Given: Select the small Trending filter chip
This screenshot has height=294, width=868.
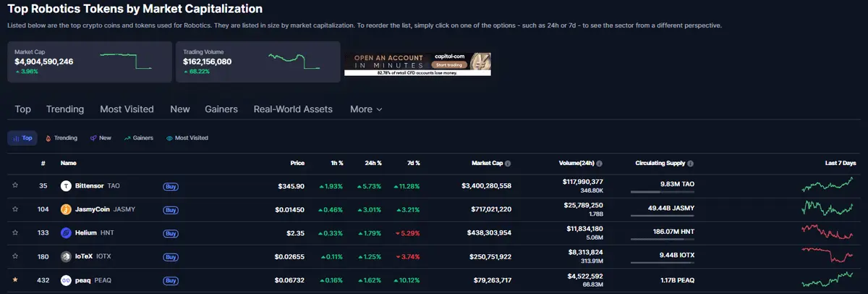Looking at the screenshot, I should coord(61,138).
